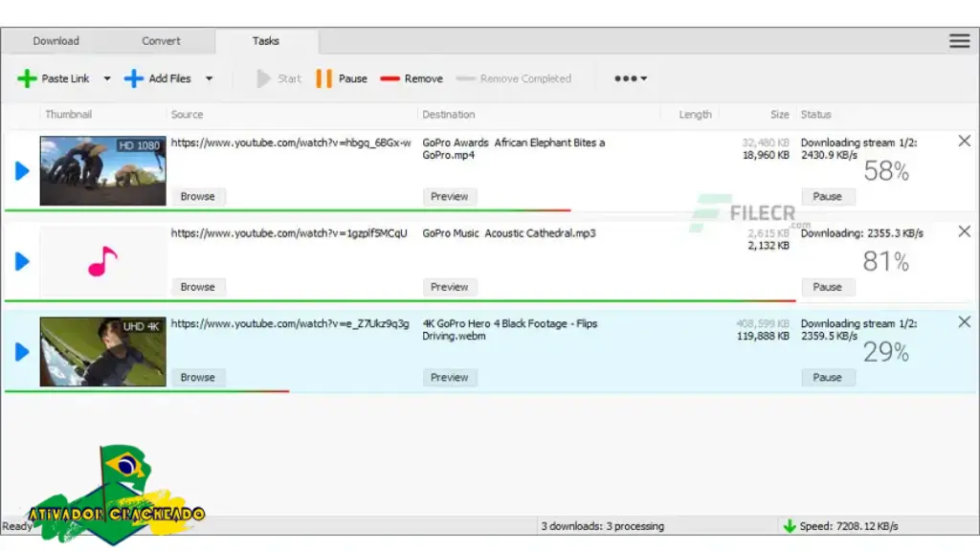Click the Add Files button label
The height and width of the screenshot is (551, 980).
[169, 78]
